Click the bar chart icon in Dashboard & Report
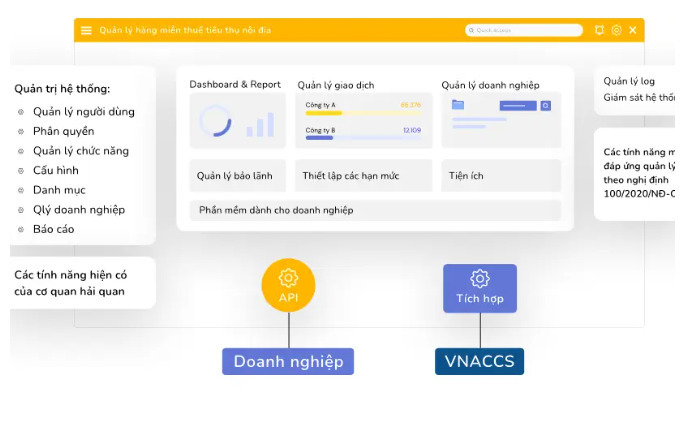This screenshot has height=422, width=682. (x=260, y=124)
